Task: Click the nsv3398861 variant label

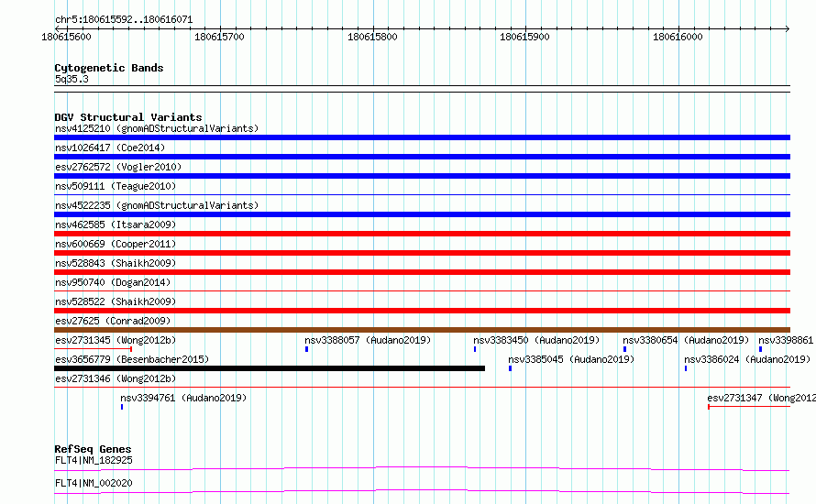Action: [x=786, y=340]
